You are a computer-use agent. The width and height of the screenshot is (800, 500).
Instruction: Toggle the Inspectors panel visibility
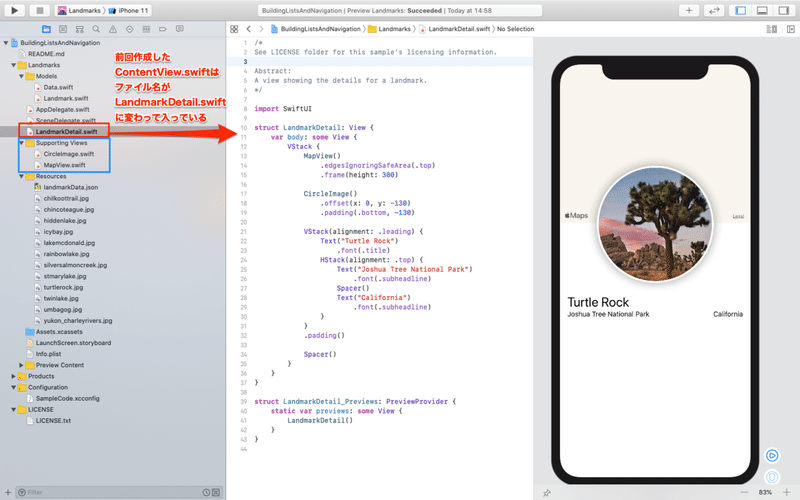click(784, 10)
